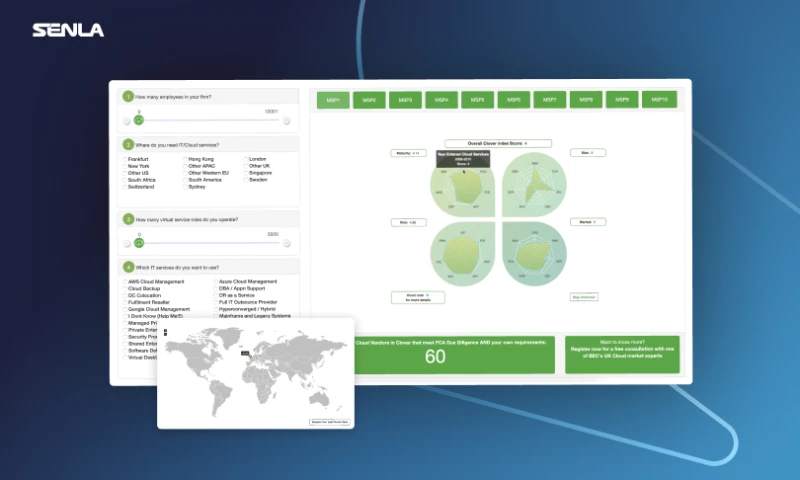Open the MSP7 tab
The height and width of the screenshot is (480, 800).
[549, 100]
